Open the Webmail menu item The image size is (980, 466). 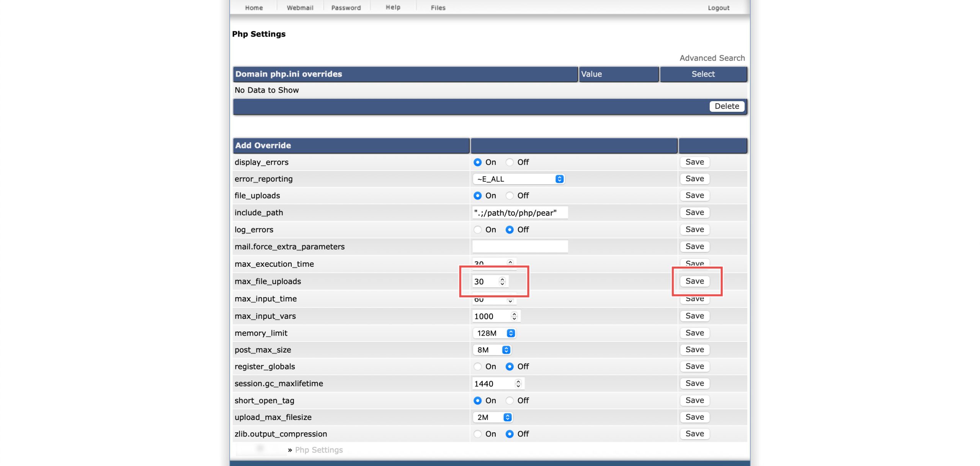point(300,8)
